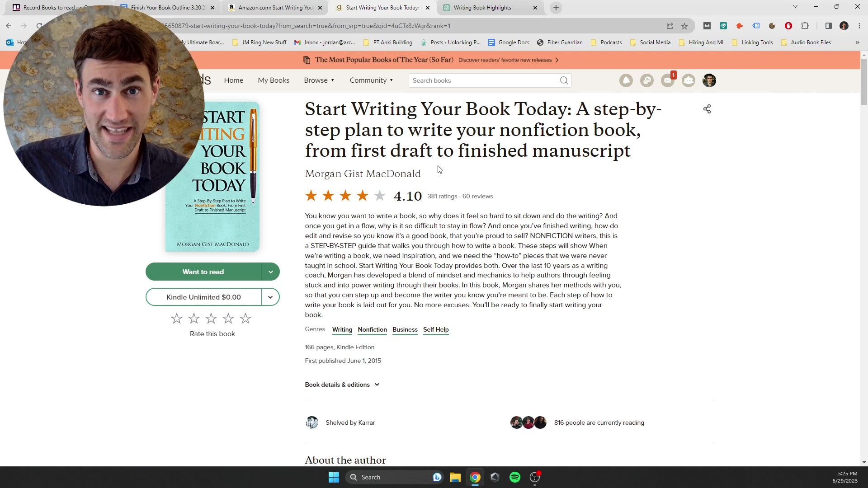Click the Bing icon in taskbar search
Image resolution: width=868 pixels, height=488 pixels.
coord(437,477)
